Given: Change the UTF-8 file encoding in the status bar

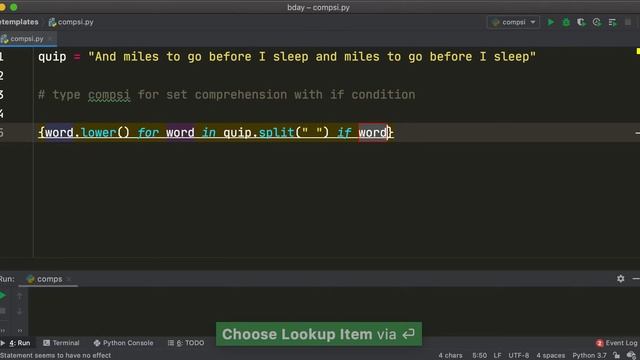Looking at the screenshot, I should (x=519, y=356).
